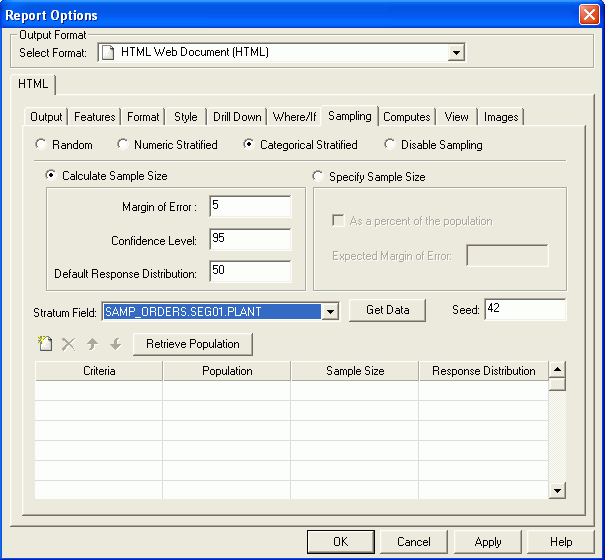Viewport: 605px width, 560px height.
Task: Click the delete criteria X icon
Action: coord(69,344)
